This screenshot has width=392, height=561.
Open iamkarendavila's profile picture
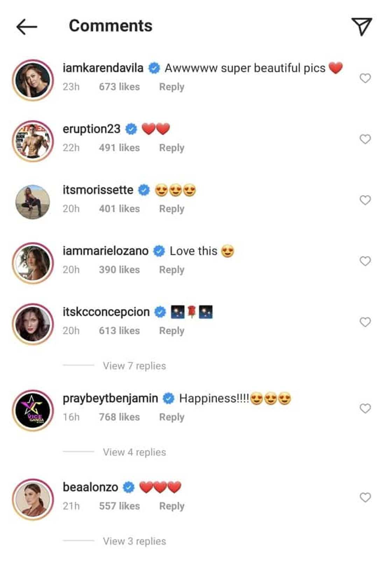33,80
